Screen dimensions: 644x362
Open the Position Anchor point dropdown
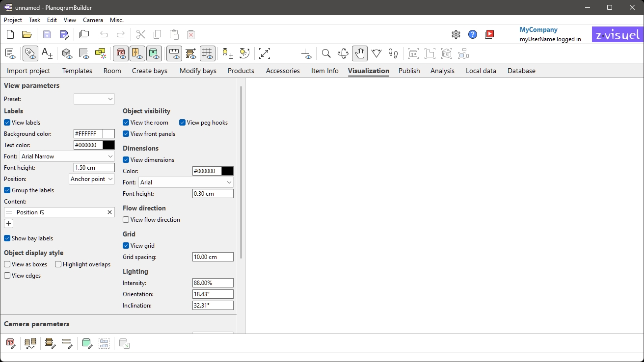92,179
